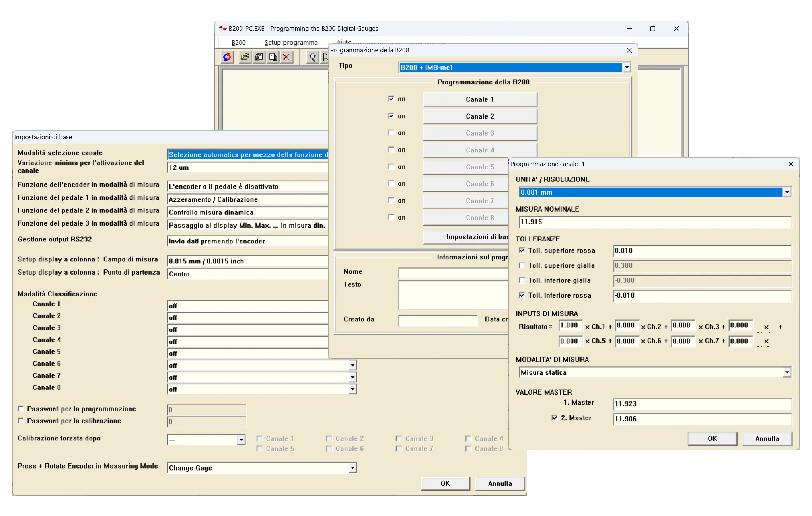Click the 1. Master value field 11.923
Viewport: 812px width, 516px height.
[x=702, y=404]
